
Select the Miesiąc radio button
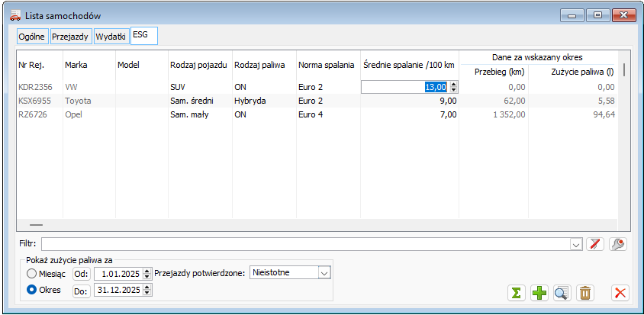coord(31,273)
